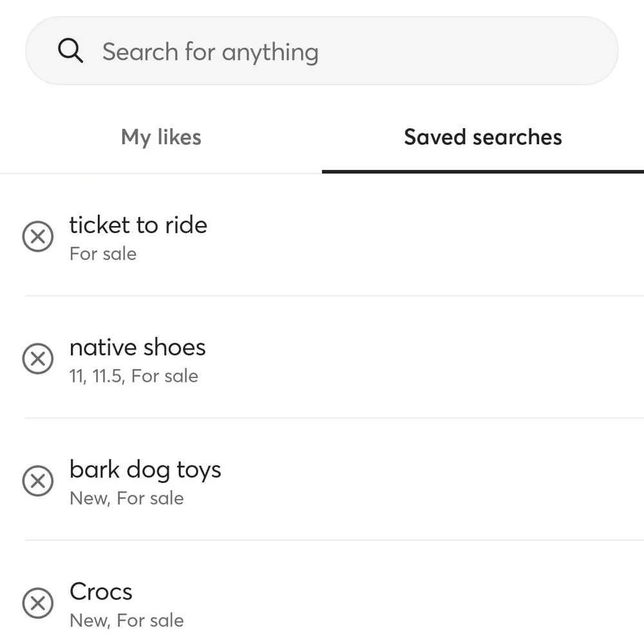Click the '11, 11.5, For sale' filter text
The height and width of the screenshot is (644, 644).
click(x=133, y=376)
